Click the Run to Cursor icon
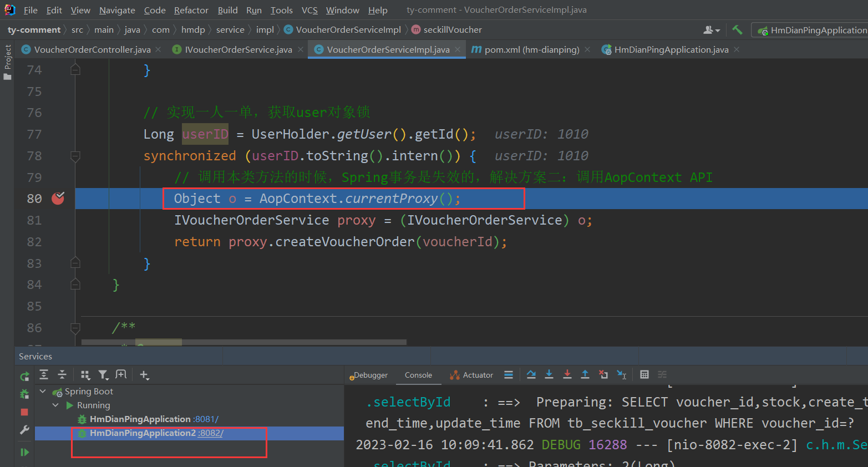868x467 pixels. 622,375
